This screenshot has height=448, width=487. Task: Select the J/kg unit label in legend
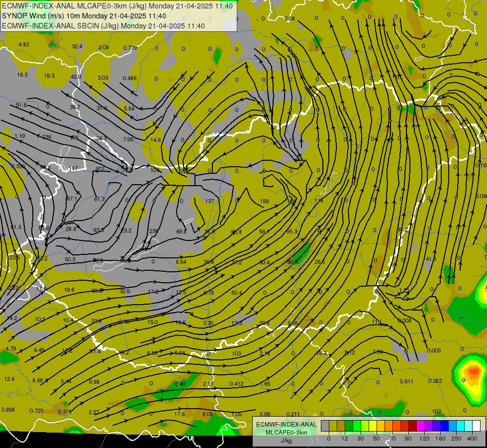tap(287, 441)
